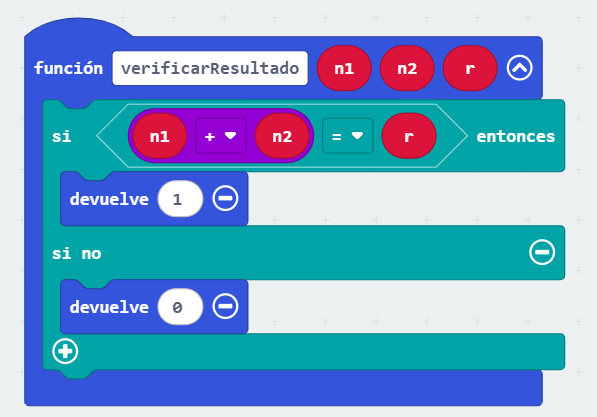Click the r variable in the comparison
The width and height of the screenshot is (597, 417).
point(409,136)
